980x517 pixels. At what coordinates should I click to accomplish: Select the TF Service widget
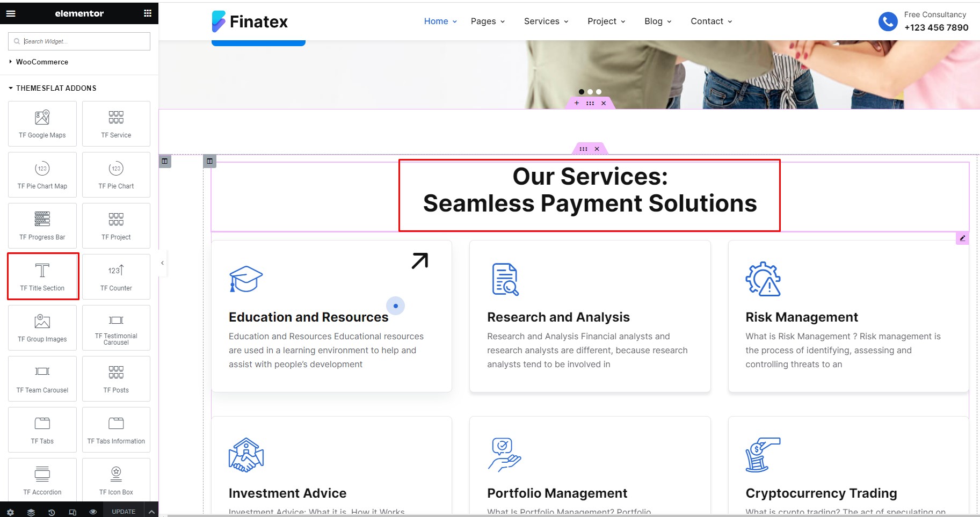116,123
